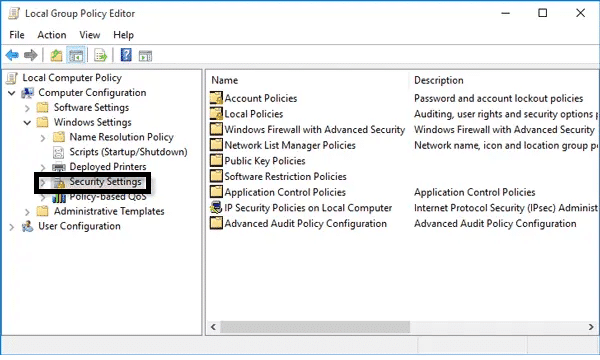Image resolution: width=600 pixels, height=360 pixels.
Task: Click the Local Policies folder icon in list
Action: click(x=216, y=114)
